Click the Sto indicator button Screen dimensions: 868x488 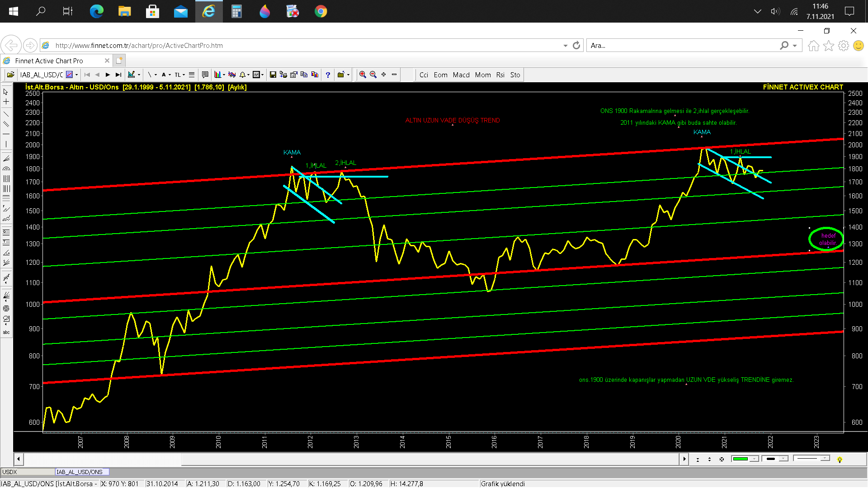point(515,75)
